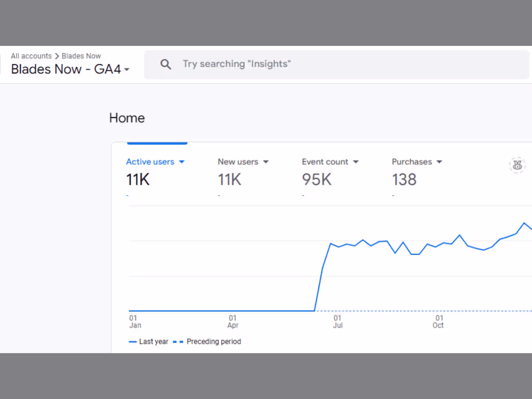The height and width of the screenshot is (399, 532).
Task: Click the Blades Now breadcrumb link
Action: (x=81, y=56)
